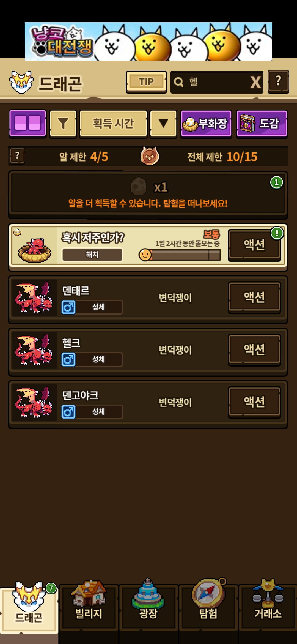The image size is (297, 644).
Task: Open the funnel filter options
Action: tap(63, 124)
